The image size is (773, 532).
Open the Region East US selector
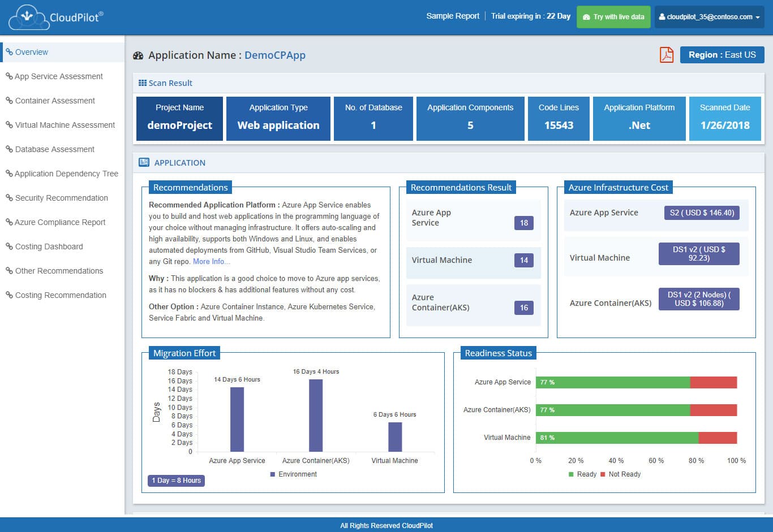coord(722,55)
